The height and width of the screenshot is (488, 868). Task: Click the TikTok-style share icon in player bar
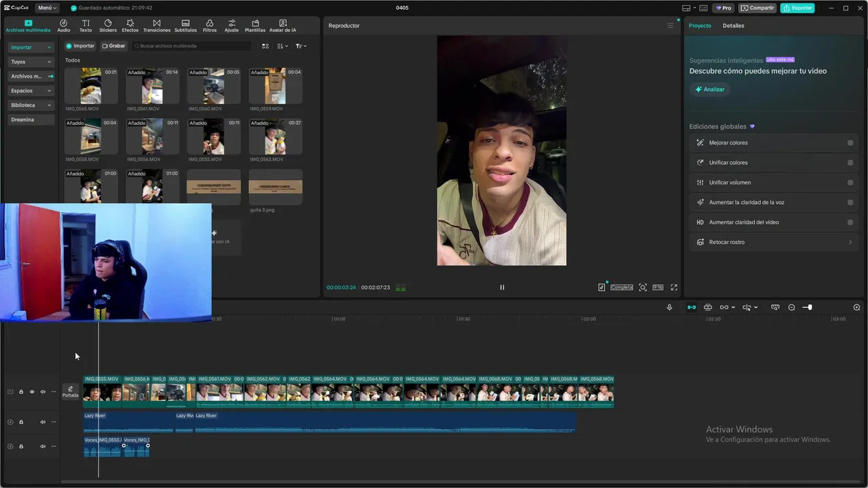click(601, 287)
